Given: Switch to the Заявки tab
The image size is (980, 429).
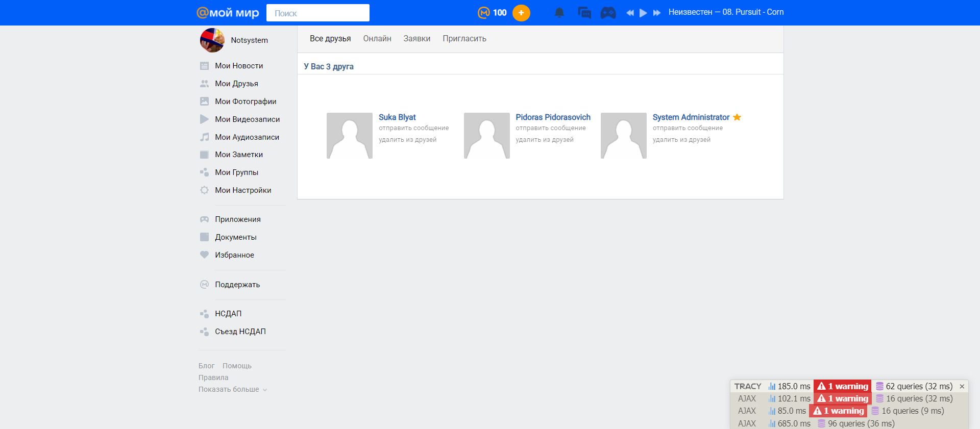Looking at the screenshot, I should pyautogui.click(x=416, y=39).
